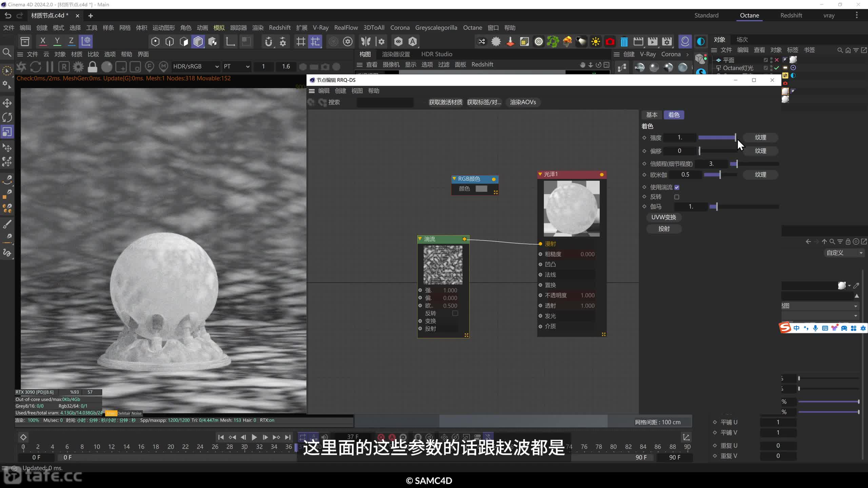Click the clay mode sphere icon
This screenshot has height=488, width=868.
(106, 67)
